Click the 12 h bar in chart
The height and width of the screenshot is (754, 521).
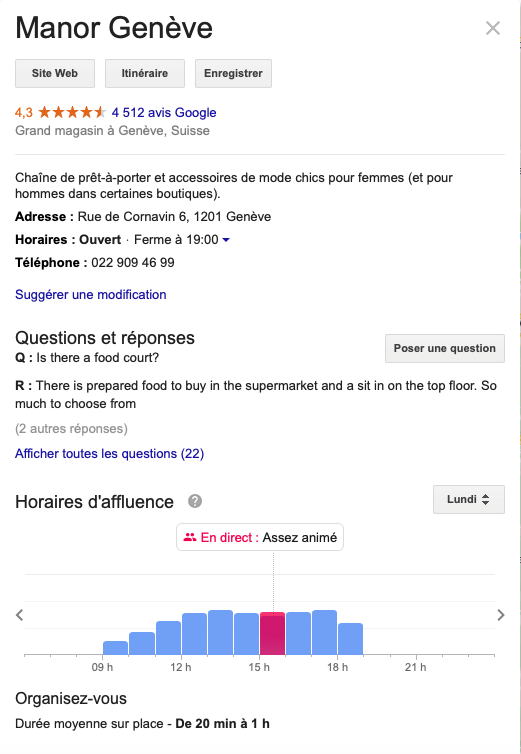pyautogui.click(x=194, y=634)
